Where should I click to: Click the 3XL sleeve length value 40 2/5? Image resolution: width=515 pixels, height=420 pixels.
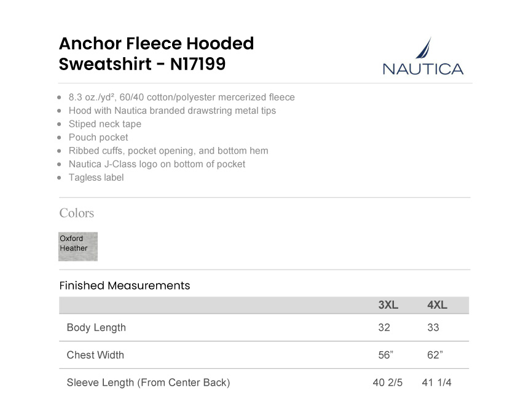388,382
